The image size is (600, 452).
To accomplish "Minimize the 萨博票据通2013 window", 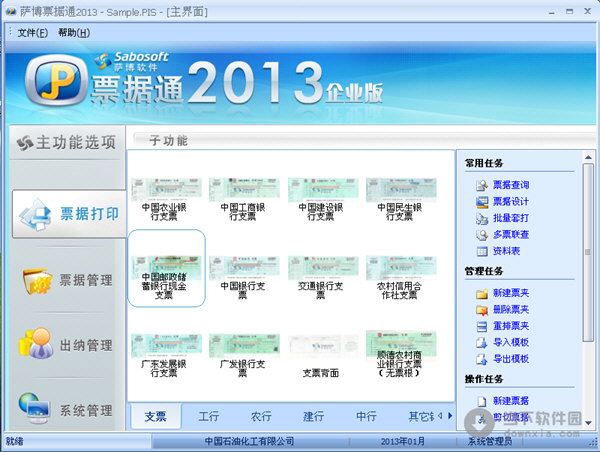I will 551,12.
